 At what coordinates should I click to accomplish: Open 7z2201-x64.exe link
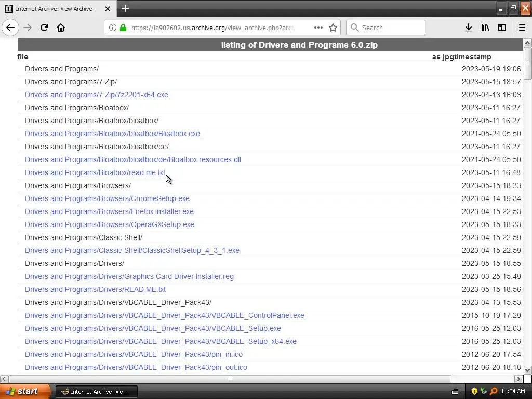click(96, 95)
